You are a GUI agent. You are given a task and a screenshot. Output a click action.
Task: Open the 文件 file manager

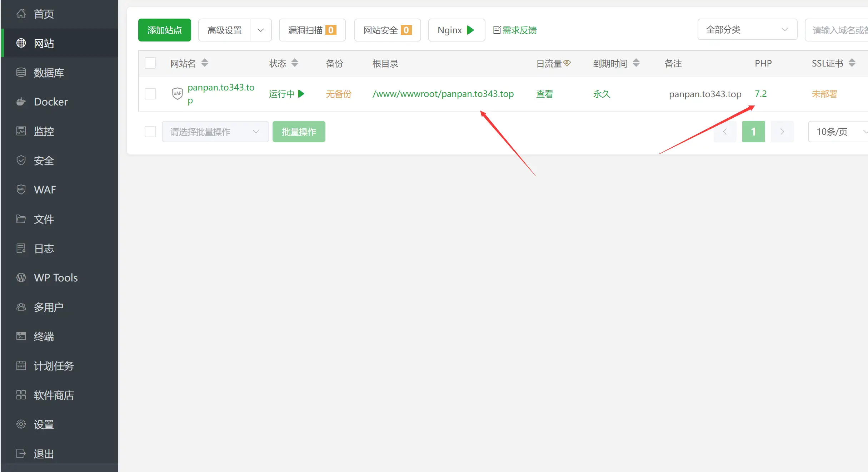coord(43,219)
